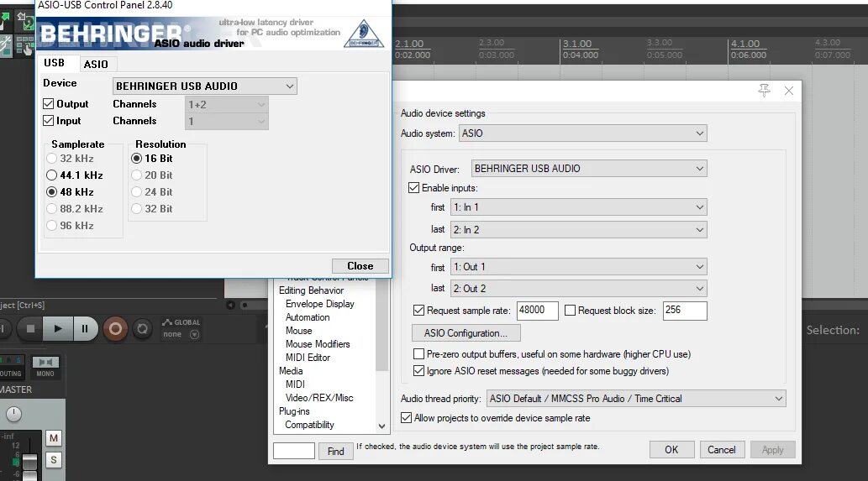Click the sample rate field showing 48000

coord(538,310)
